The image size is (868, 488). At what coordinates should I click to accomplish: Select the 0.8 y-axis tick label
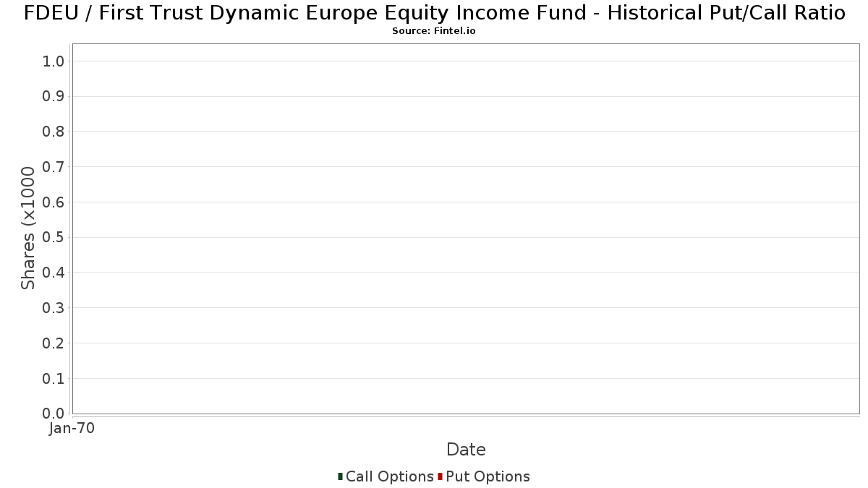pyautogui.click(x=54, y=132)
